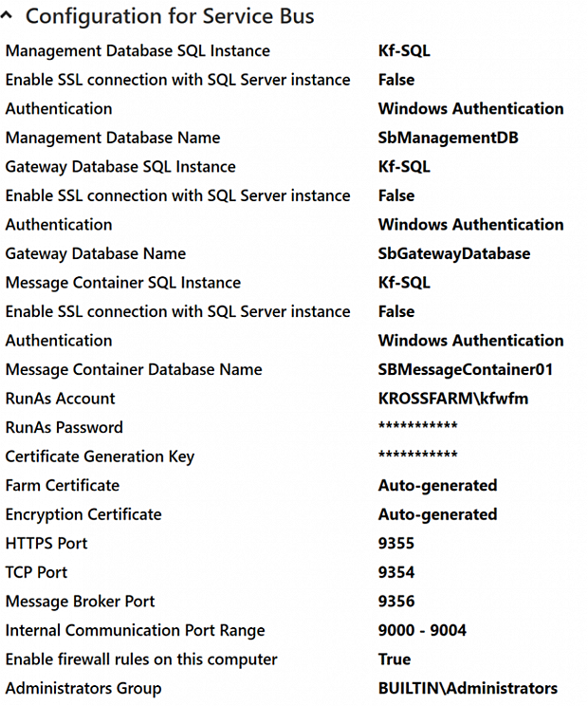This screenshot has width=588, height=706.
Task: Select the Gateway Database Name label
Action: pyautogui.click(x=96, y=253)
